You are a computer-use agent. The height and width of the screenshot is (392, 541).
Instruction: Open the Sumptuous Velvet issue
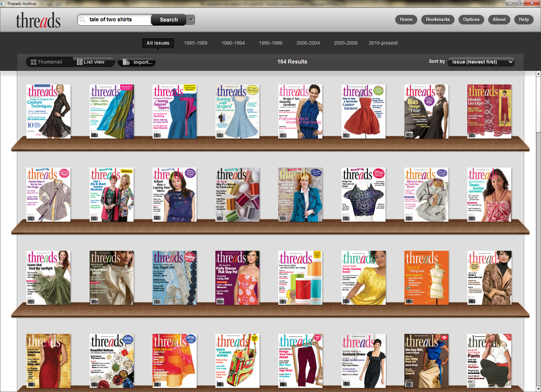click(x=49, y=361)
